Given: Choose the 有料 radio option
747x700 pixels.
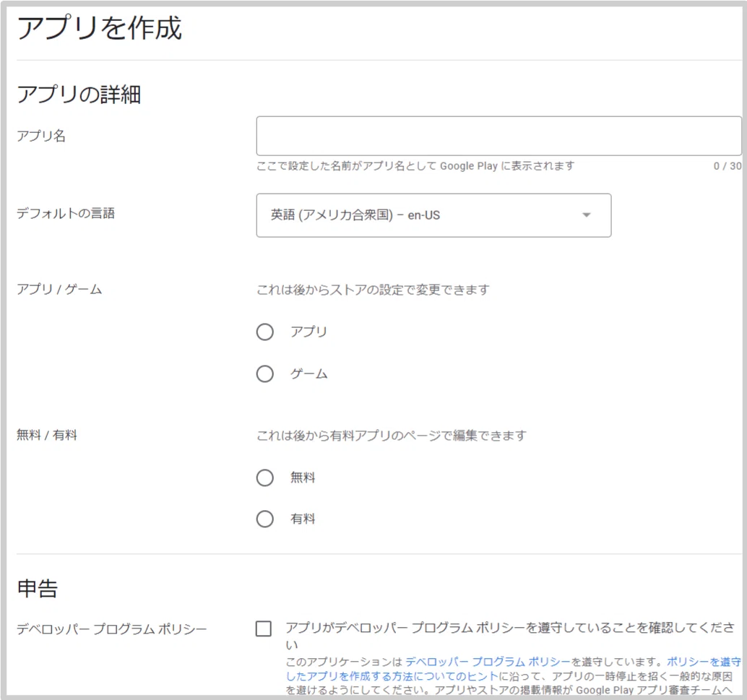Looking at the screenshot, I should [265, 519].
